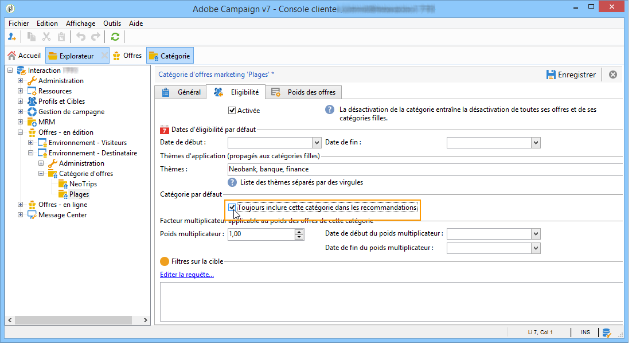This screenshot has width=644, height=356.
Task: Click the calendar icon for eligibility dates
Action: [x=164, y=130]
